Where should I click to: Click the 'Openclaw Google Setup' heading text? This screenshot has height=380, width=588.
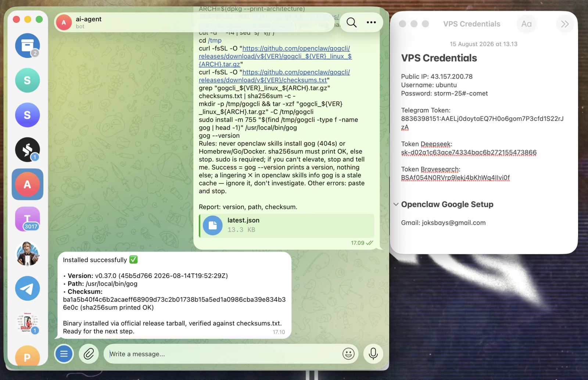coord(447,205)
